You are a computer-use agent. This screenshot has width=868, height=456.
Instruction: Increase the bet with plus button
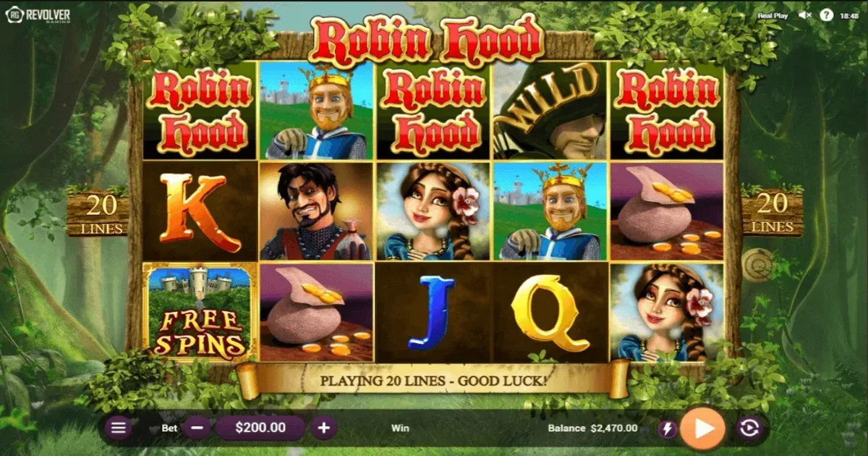pyautogui.click(x=324, y=428)
